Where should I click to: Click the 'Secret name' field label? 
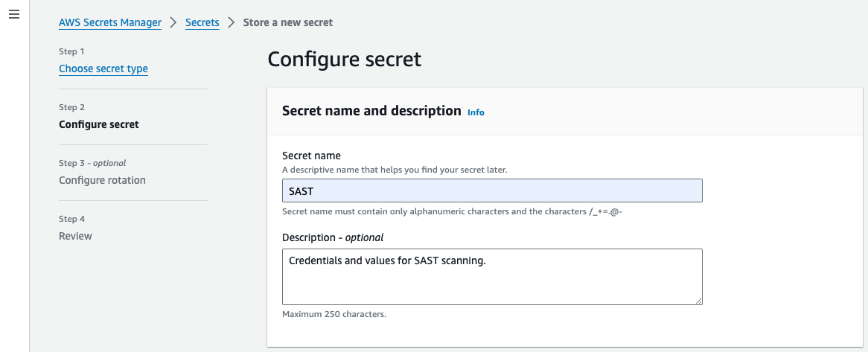312,156
